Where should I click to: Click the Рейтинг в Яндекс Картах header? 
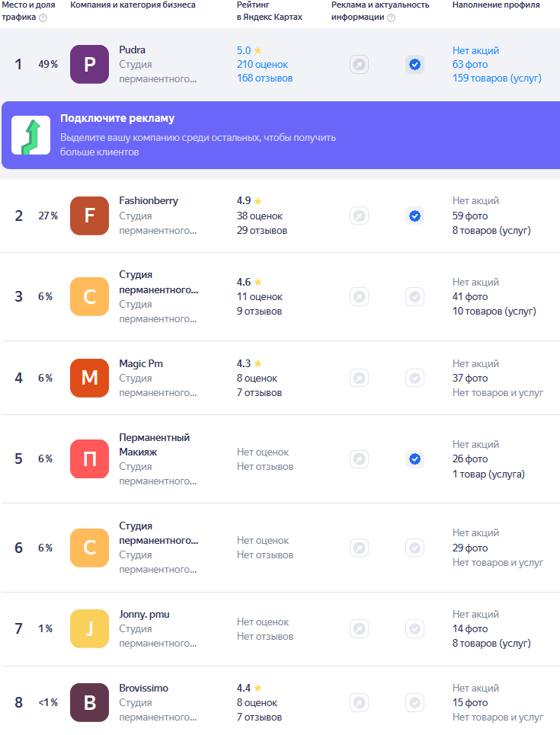click(x=269, y=11)
